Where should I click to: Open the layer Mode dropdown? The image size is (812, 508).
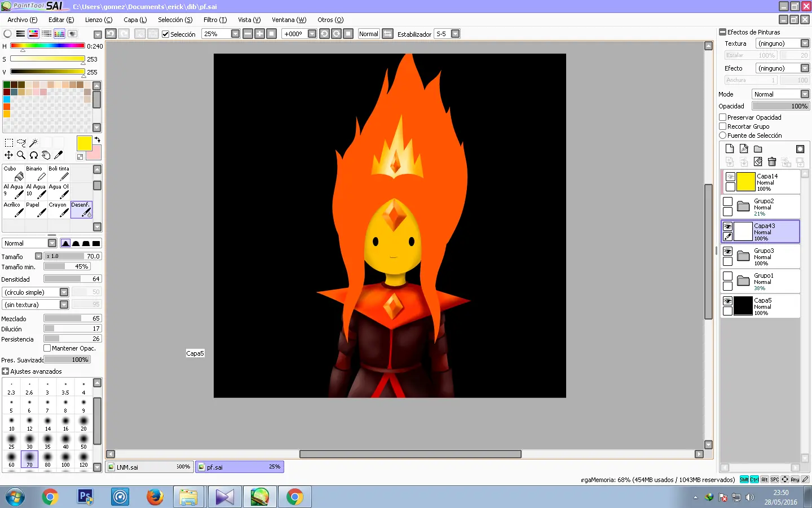pos(805,94)
